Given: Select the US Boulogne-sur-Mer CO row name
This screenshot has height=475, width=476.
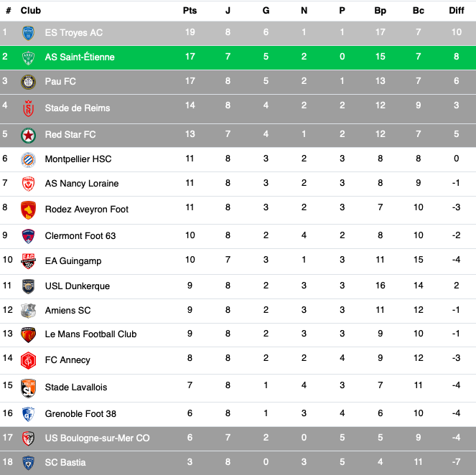Looking at the screenshot, I should 97,438.
